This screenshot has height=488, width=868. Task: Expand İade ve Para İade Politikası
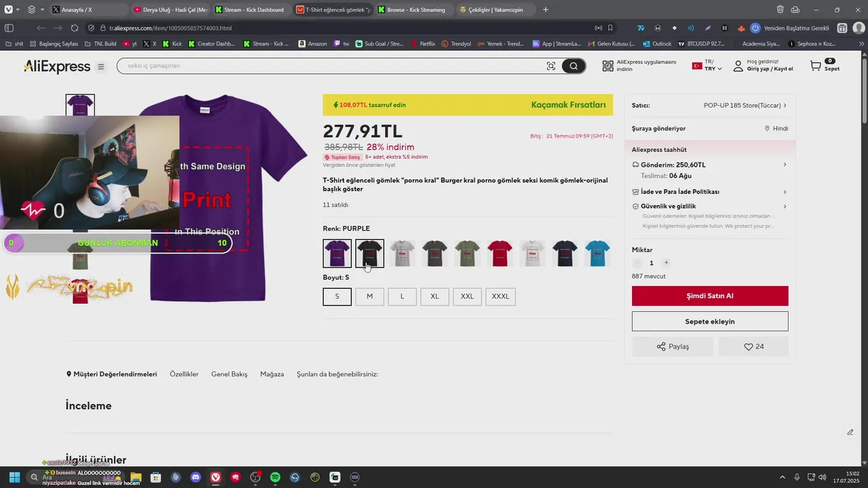pos(709,192)
